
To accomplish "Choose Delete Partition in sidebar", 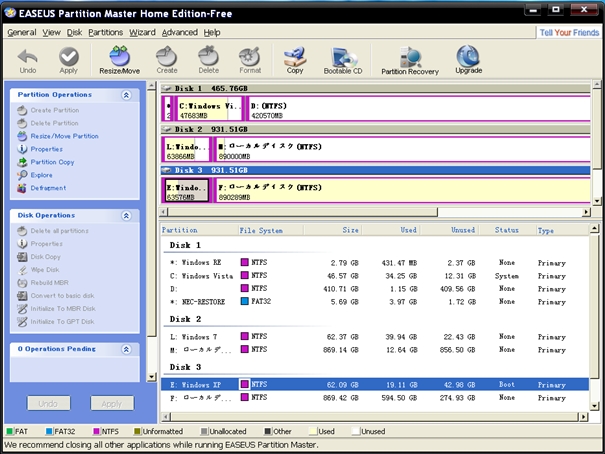I will tap(54, 123).
